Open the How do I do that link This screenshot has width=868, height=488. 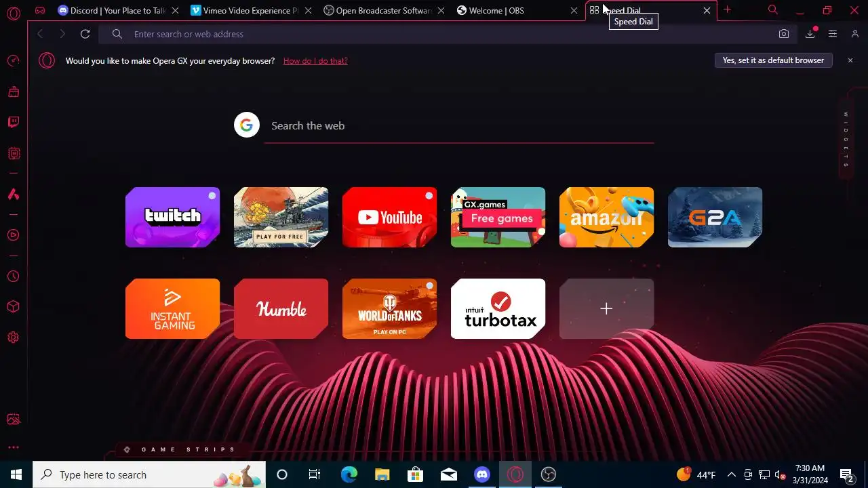(315, 61)
